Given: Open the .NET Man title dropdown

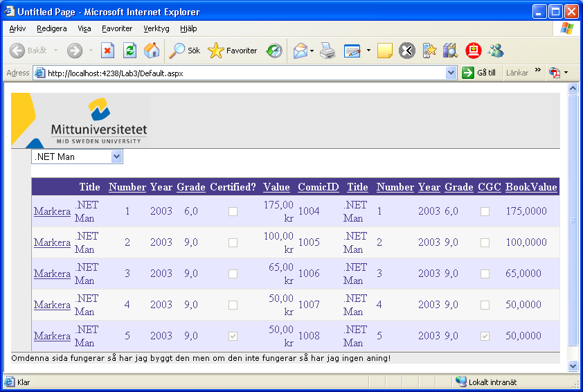Looking at the screenshot, I should tap(116, 157).
